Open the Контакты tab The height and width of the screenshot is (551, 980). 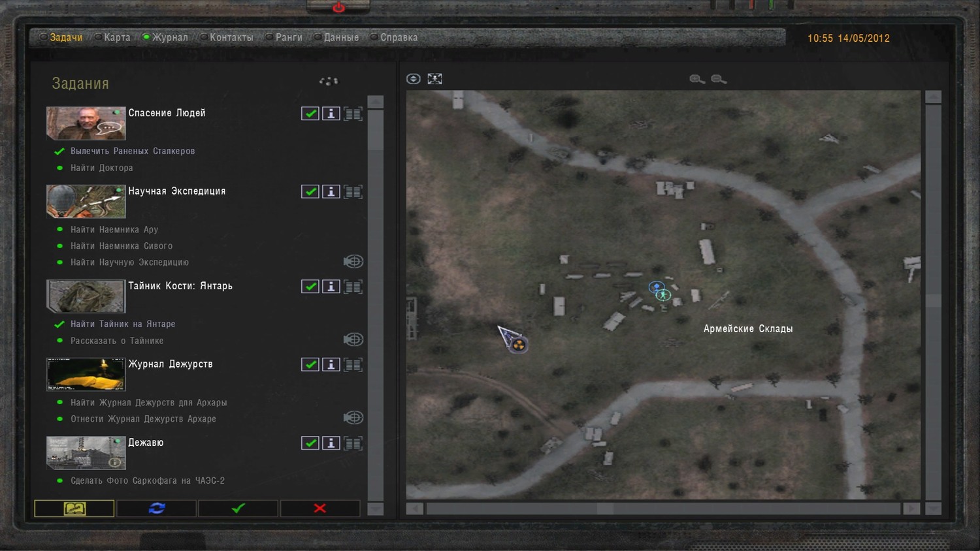click(231, 38)
